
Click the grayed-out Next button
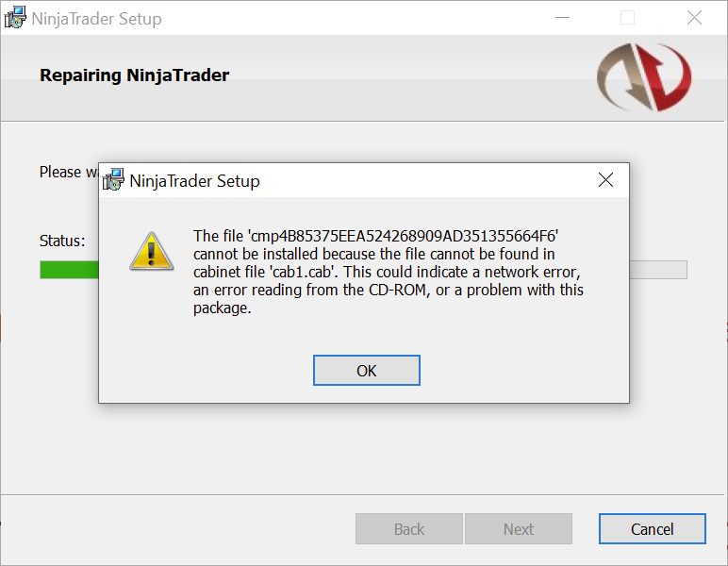519,529
